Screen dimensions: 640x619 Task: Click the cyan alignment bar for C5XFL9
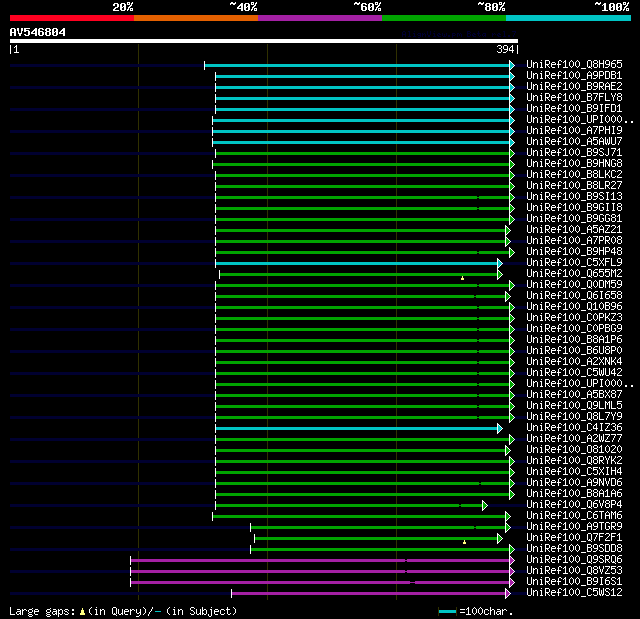click(x=357, y=264)
